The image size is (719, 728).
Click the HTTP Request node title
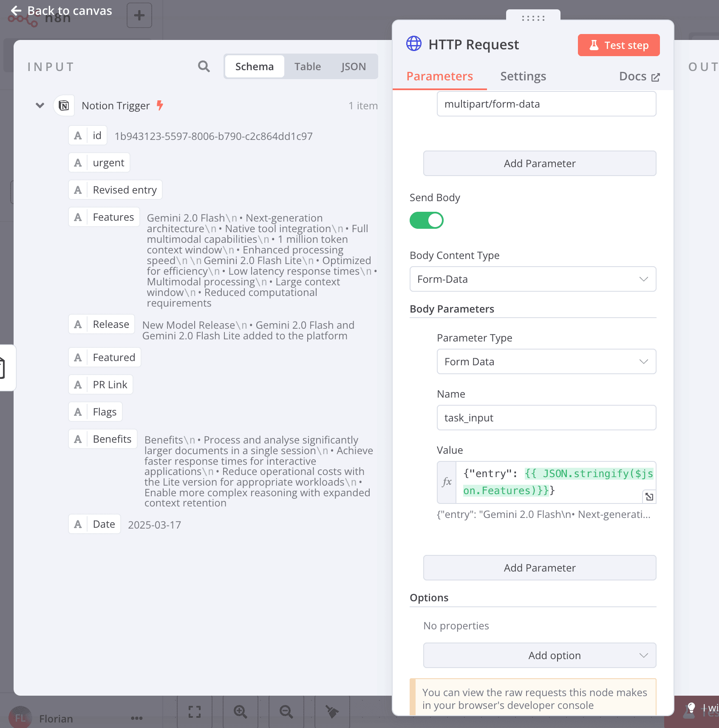pos(474,45)
